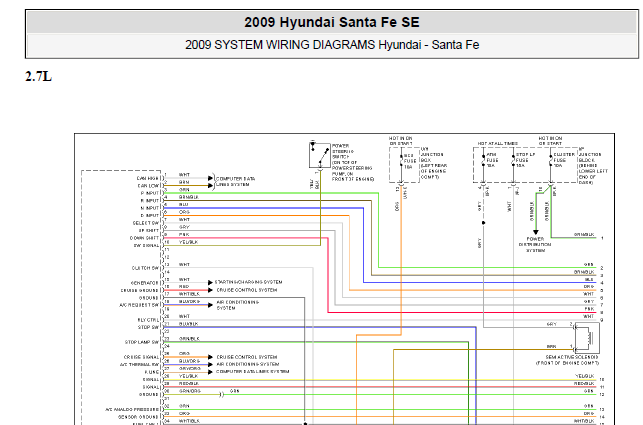Click 'COMPUTER DATA LINES SYSTEM' beside CAN HIGH
This screenshot has height=425, width=643.
pyautogui.click(x=235, y=182)
